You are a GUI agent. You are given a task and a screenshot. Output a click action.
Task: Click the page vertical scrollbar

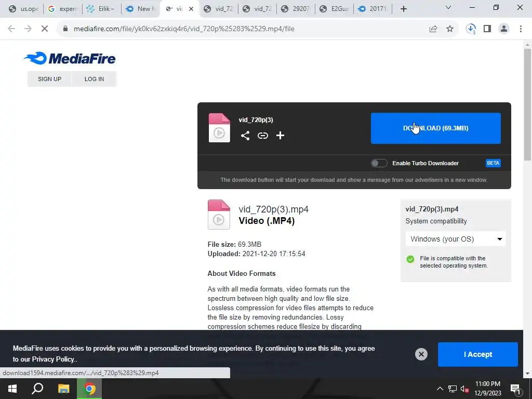(x=527, y=104)
